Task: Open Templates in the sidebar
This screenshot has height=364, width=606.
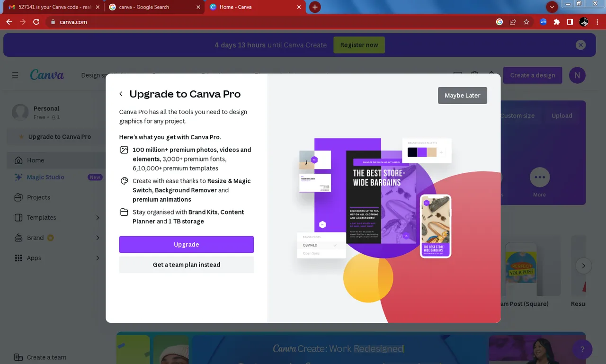Action: coord(55,218)
